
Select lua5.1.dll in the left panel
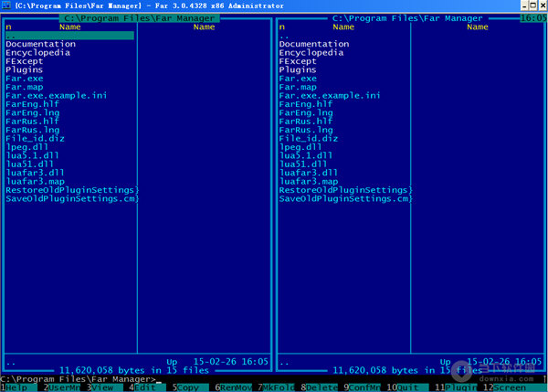[x=32, y=155]
